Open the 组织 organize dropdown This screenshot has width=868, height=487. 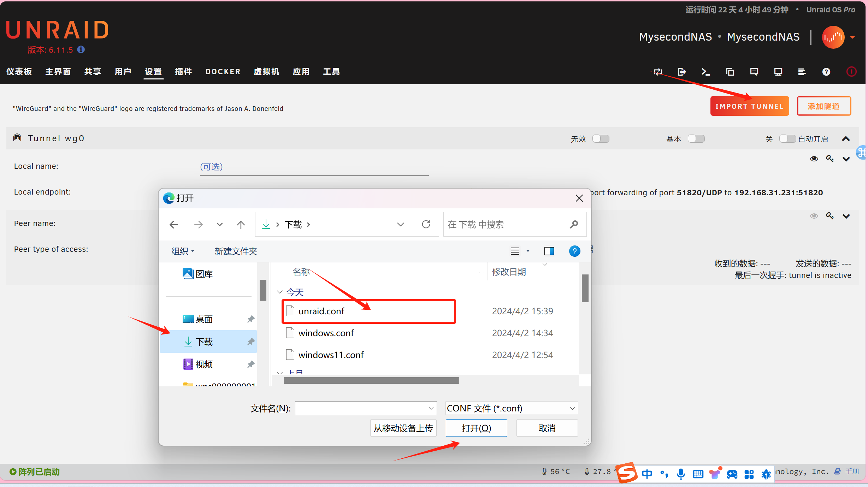pos(183,251)
